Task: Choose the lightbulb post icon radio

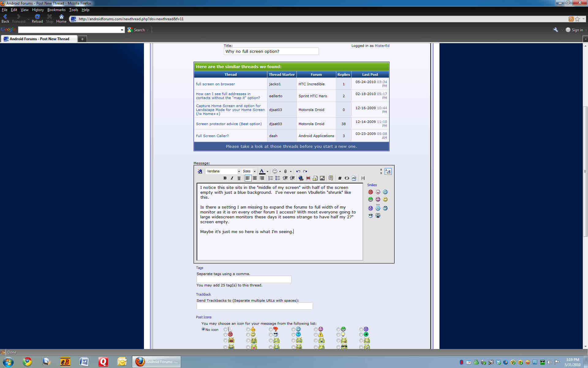Action: [x=338, y=335]
